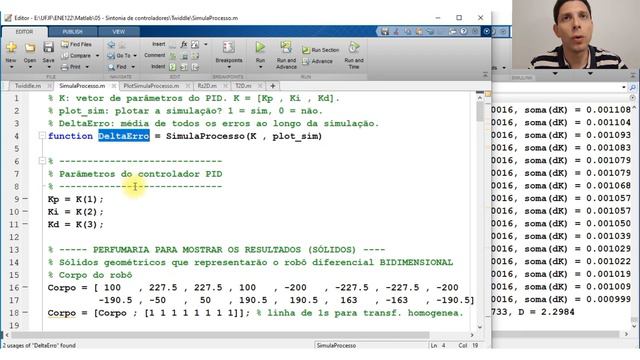Click the Command Window search magnifier icon

point(632,87)
